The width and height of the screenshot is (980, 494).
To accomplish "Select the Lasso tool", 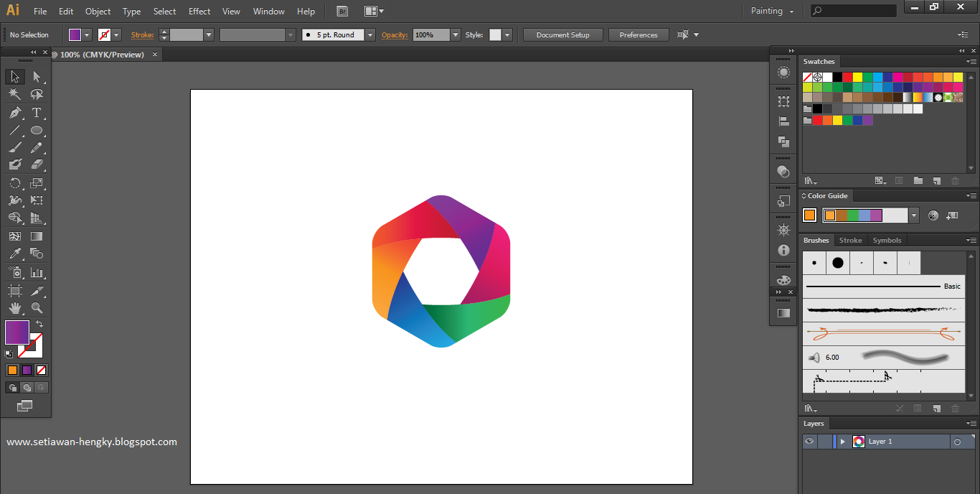I will pyautogui.click(x=37, y=94).
